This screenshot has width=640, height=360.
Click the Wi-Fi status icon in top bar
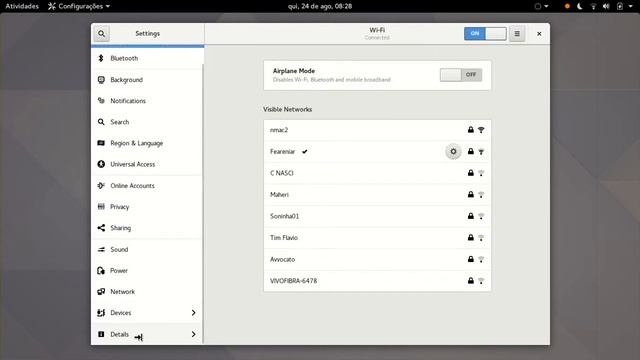pos(593,6)
